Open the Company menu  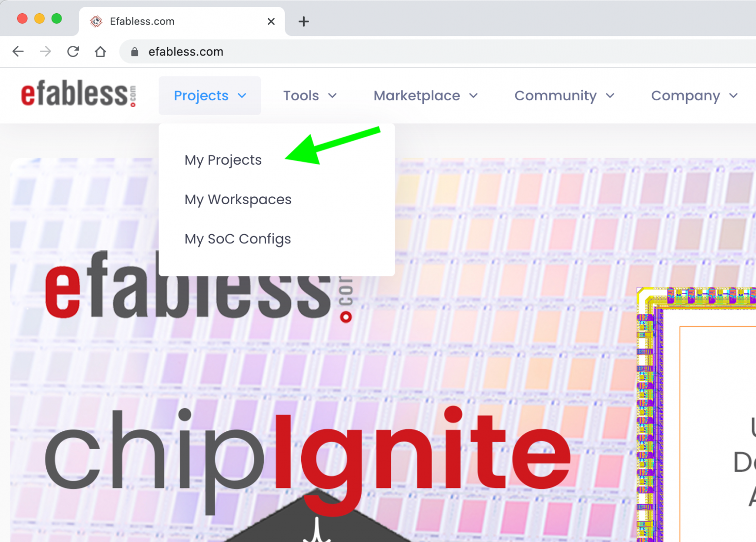694,95
